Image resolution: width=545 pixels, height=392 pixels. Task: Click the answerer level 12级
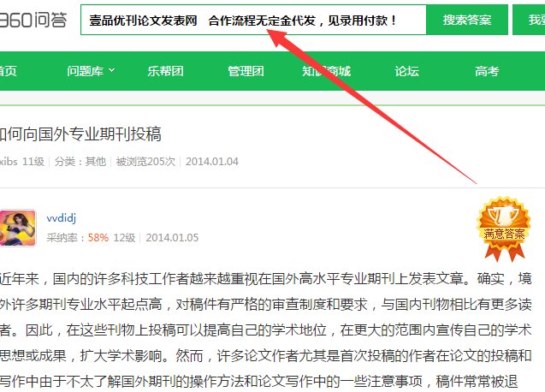(124, 238)
